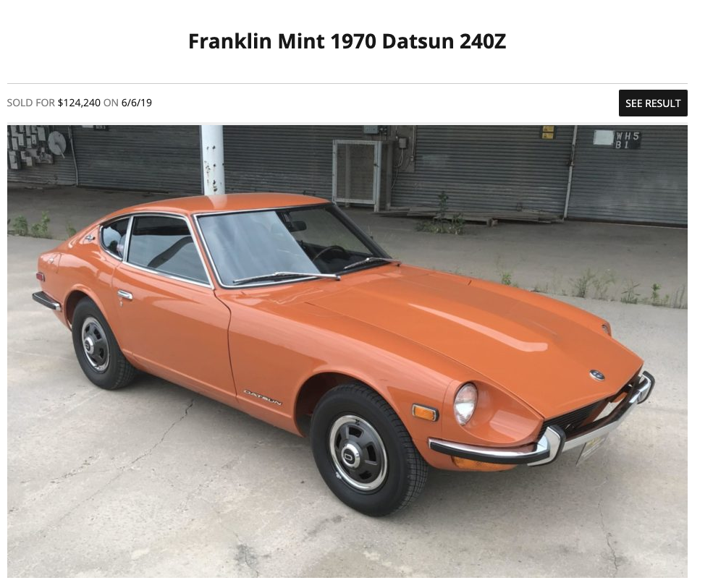Click the car's round headlight in photo
This screenshot has width=713, height=588.
[x=465, y=404]
